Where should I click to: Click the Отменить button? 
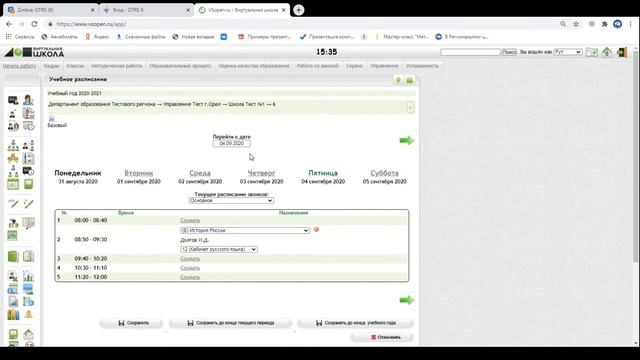coord(382,337)
